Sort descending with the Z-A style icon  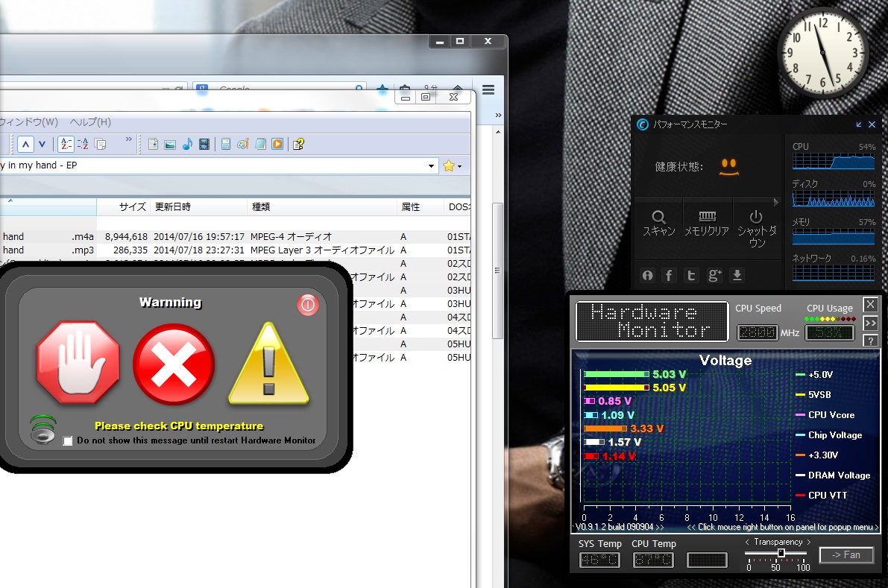click(x=83, y=145)
